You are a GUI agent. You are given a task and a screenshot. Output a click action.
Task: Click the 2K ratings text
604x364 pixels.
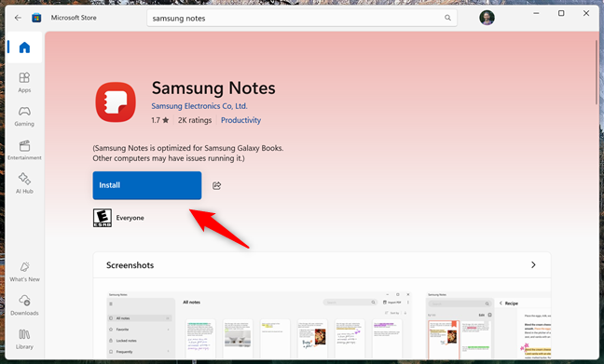195,120
